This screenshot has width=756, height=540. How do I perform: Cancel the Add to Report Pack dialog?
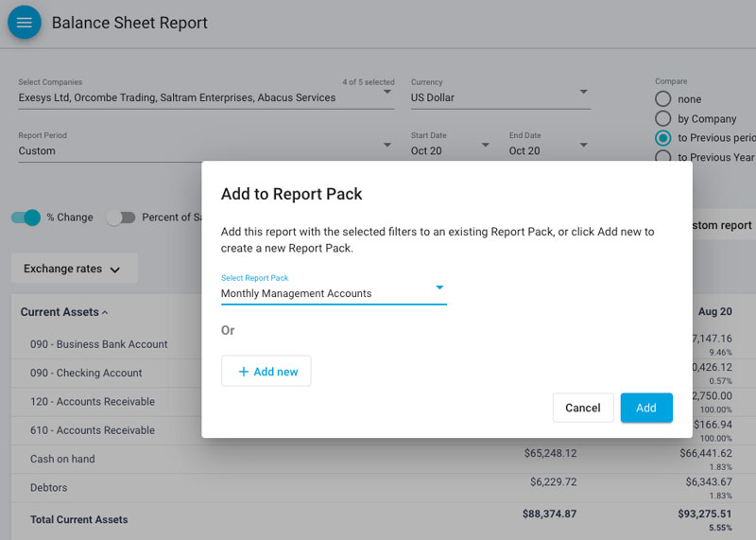(x=583, y=408)
